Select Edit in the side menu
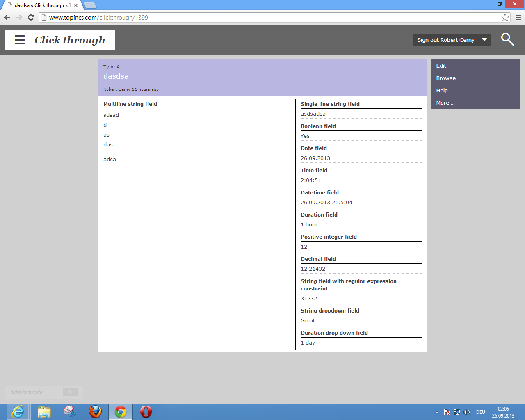Screen dimensions: 525x420 [x=441, y=66]
